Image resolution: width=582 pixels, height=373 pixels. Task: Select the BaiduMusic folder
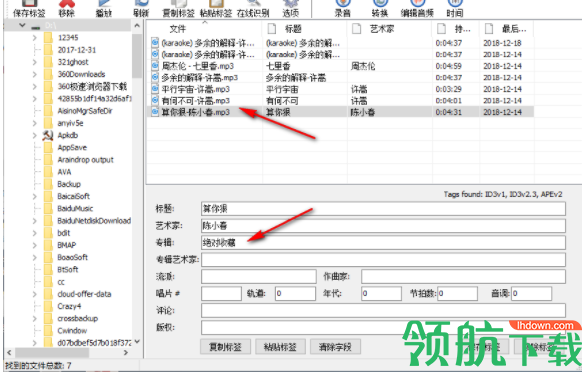click(x=75, y=209)
